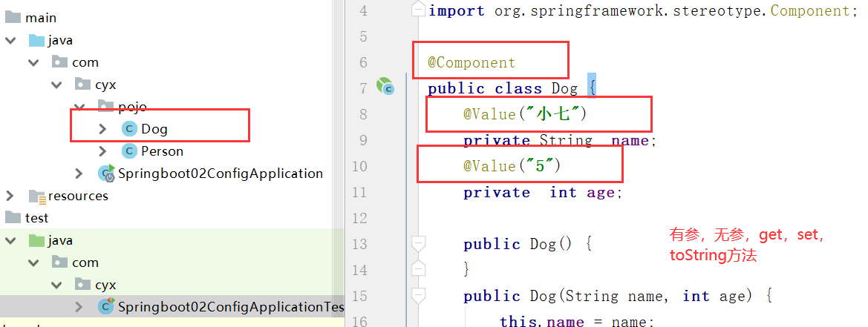
Task: Expand Springboot02ConfigApplicationTests node
Action: pyautogui.click(x=79, y=307)
